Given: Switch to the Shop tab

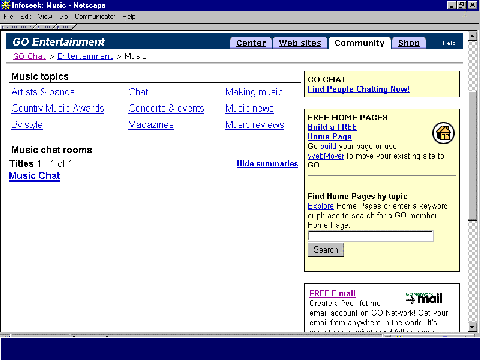Looking at the screenshot, I should [x=409, y=43].
